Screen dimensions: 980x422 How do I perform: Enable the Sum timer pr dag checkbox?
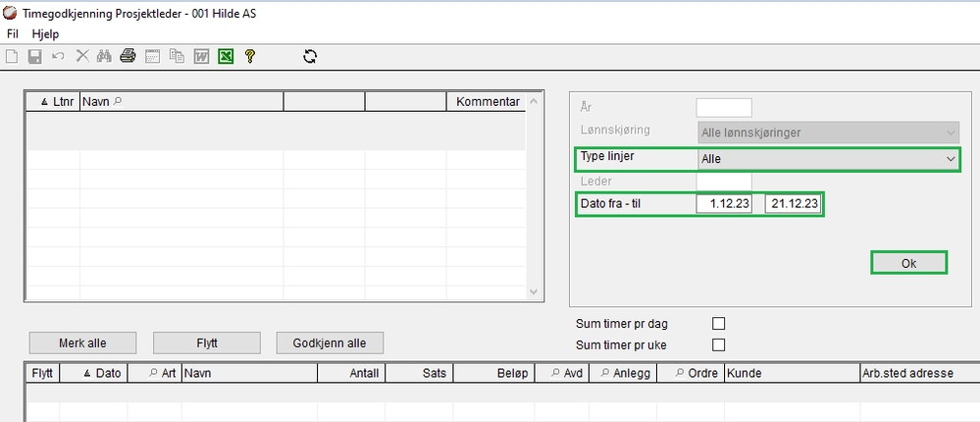point(718,323)
